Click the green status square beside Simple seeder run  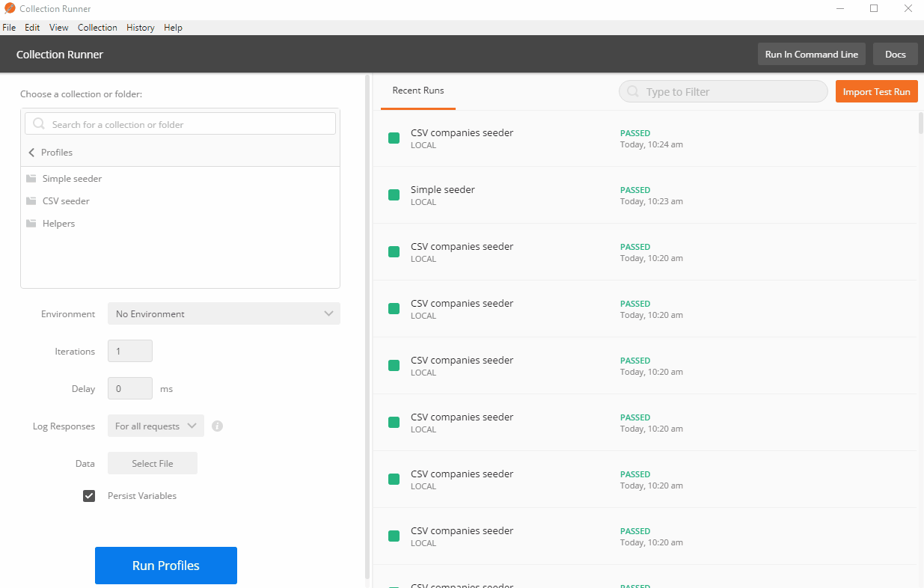(x=394, y=195)
